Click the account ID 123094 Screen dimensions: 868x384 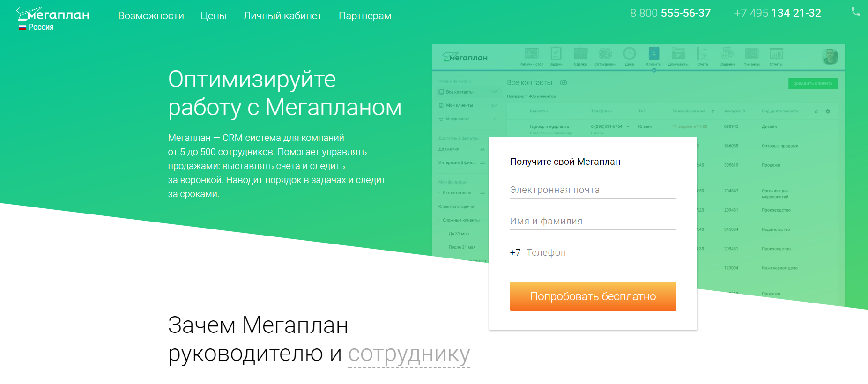(731, 268)
